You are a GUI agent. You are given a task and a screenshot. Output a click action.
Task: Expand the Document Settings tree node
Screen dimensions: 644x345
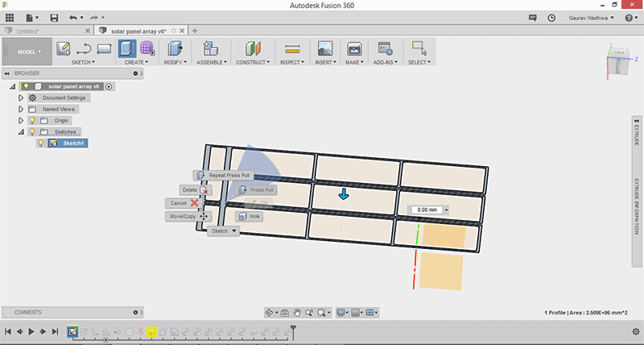21,98
